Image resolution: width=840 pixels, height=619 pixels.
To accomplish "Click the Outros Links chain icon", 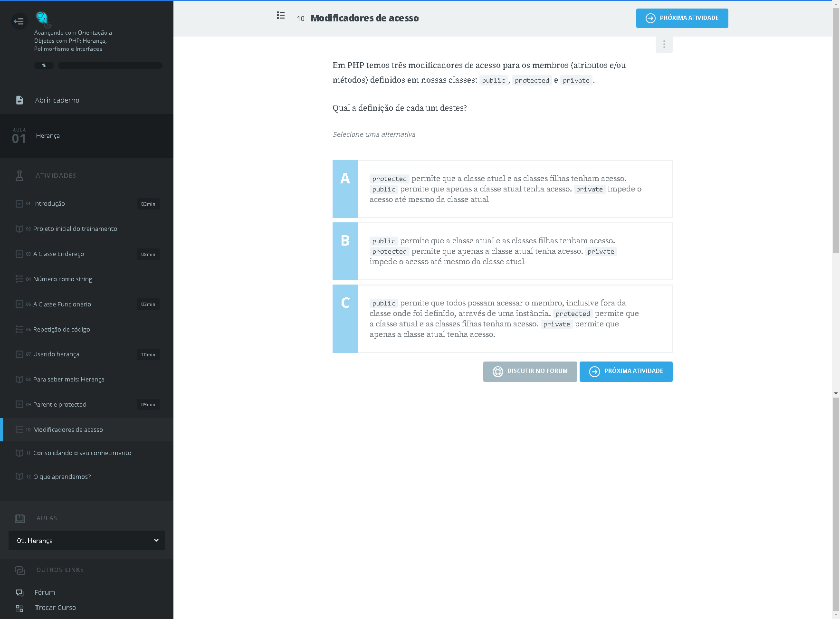I will pyautogui.click(x=19, y=570).
